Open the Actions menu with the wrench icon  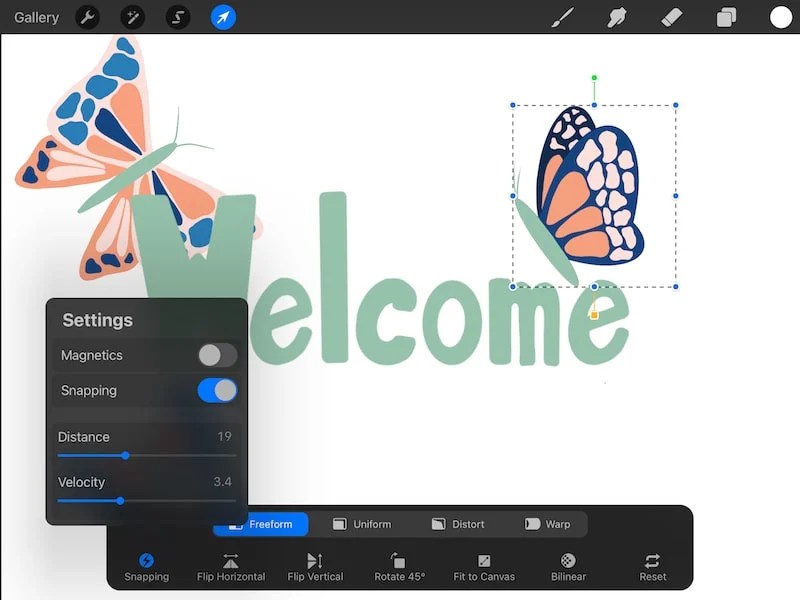coord(88,17)
